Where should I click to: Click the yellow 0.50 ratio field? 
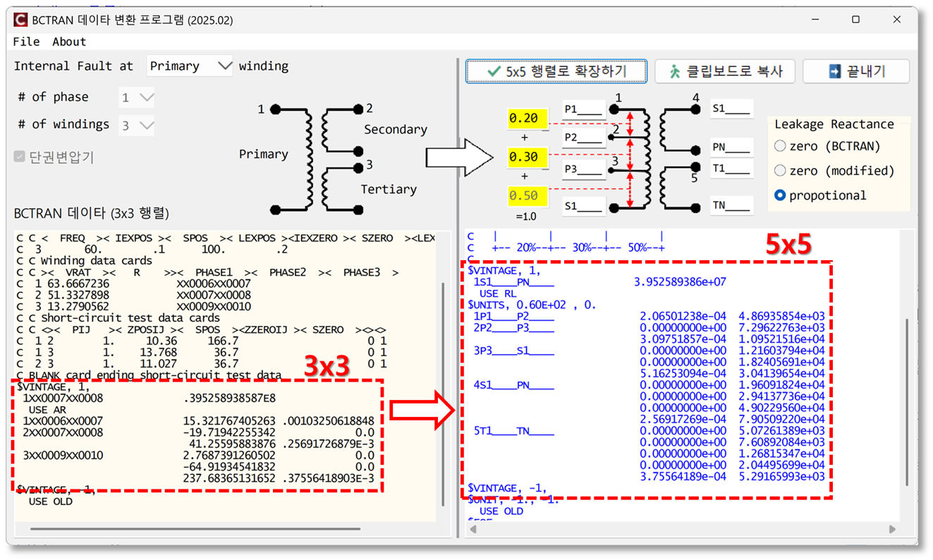527,195
